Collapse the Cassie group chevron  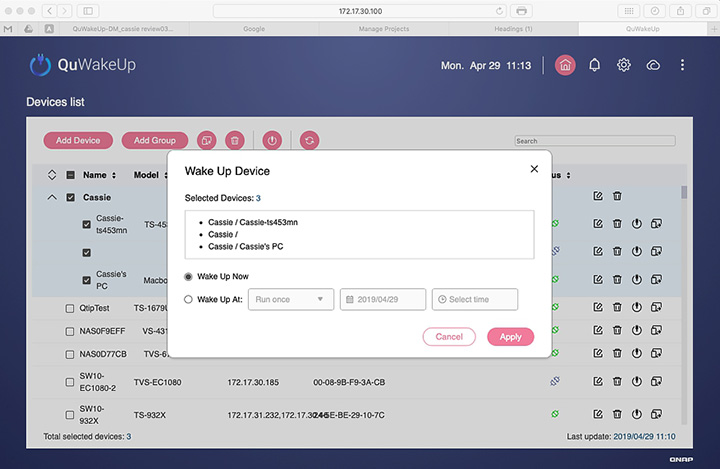pos(52,197)
